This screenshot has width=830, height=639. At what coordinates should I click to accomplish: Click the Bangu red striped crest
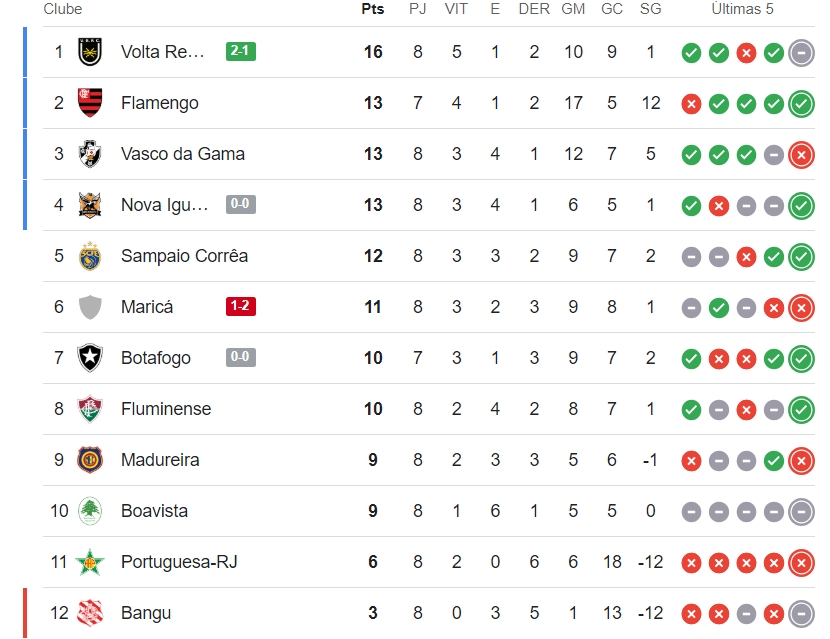coord(90,613)
